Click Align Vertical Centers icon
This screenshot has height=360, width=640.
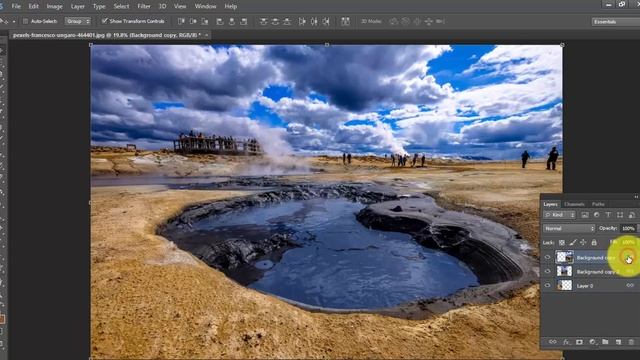point(193,21)
